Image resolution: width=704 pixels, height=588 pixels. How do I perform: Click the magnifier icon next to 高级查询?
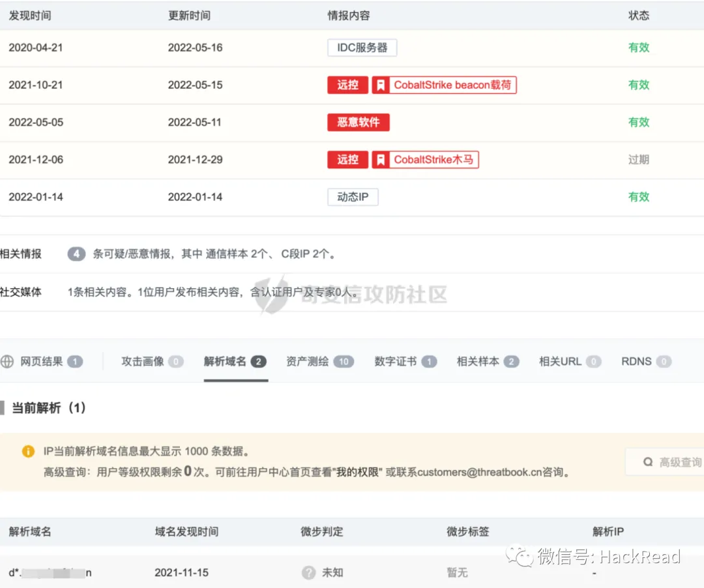click(x=649, y=462)
